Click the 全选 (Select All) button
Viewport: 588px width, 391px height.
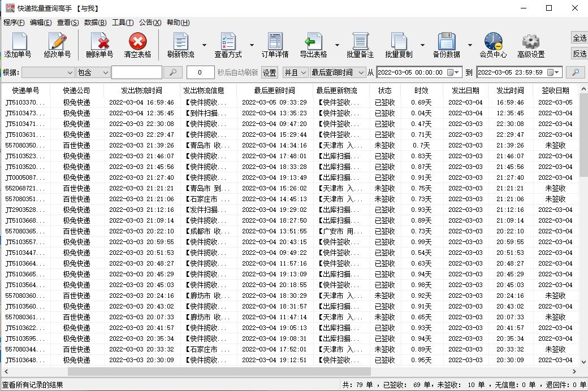click(x=579, y=38)
